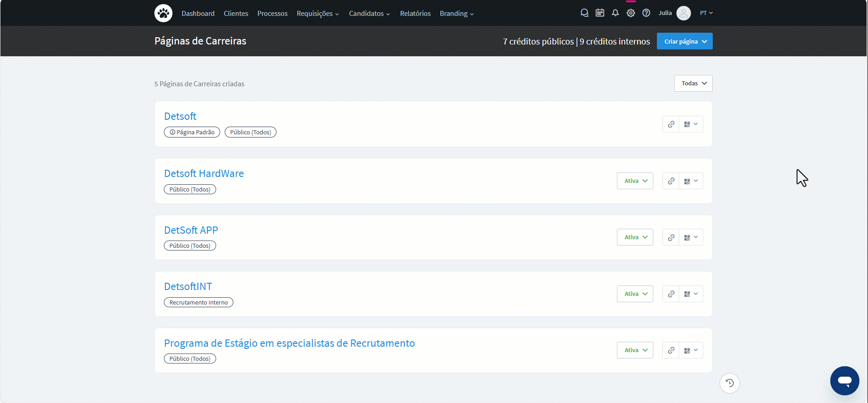The width and height of the screenshot is (868, 403).
Task: Open the Requisições menu
Action: [318, 14]
